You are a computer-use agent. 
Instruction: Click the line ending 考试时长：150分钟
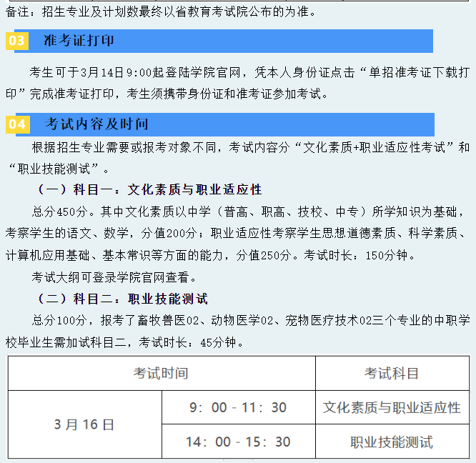coord(210,256)
